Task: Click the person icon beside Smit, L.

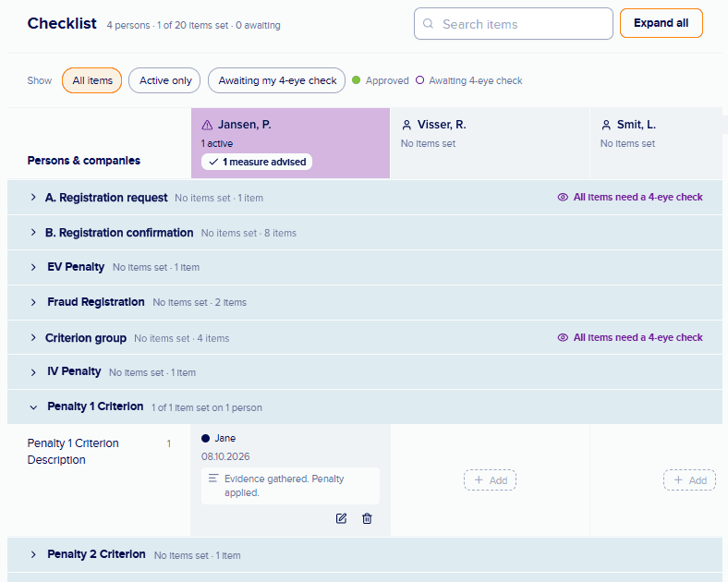Action: coord(606,125)
